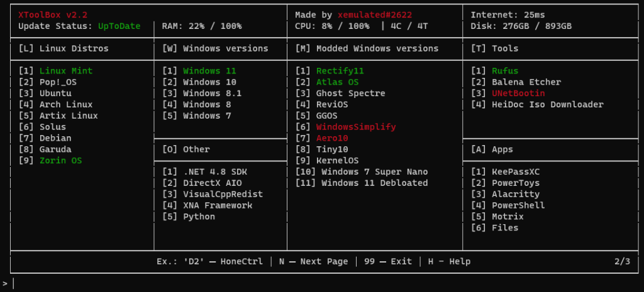644x292 pixels.
Task: Select the Files app entry
Action: coord(494,227)
